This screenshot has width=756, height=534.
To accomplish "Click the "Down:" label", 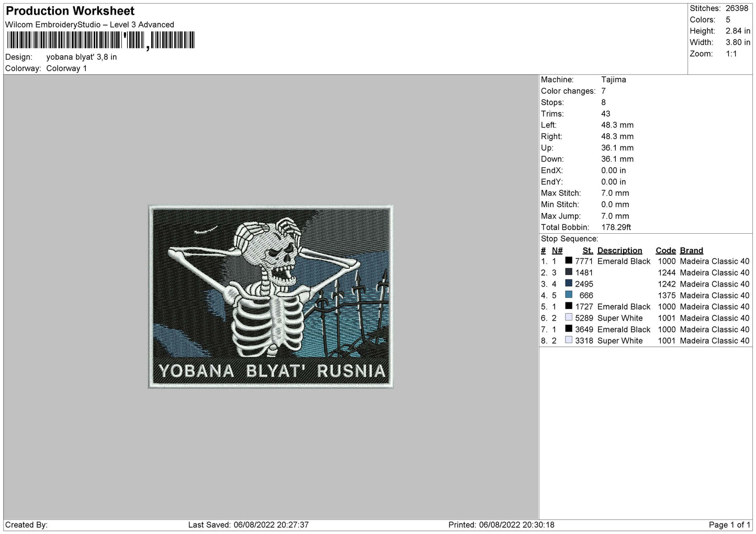I will [x=552, y=160].
